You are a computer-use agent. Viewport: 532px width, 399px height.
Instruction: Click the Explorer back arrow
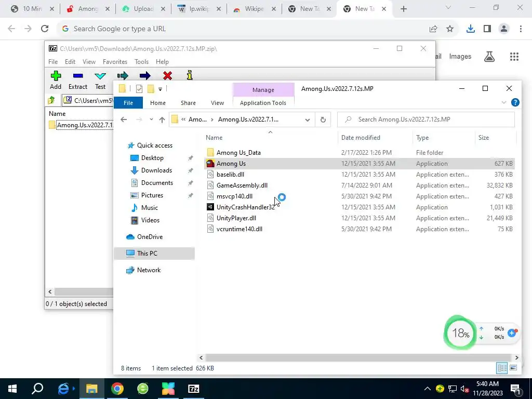[124, 119]
